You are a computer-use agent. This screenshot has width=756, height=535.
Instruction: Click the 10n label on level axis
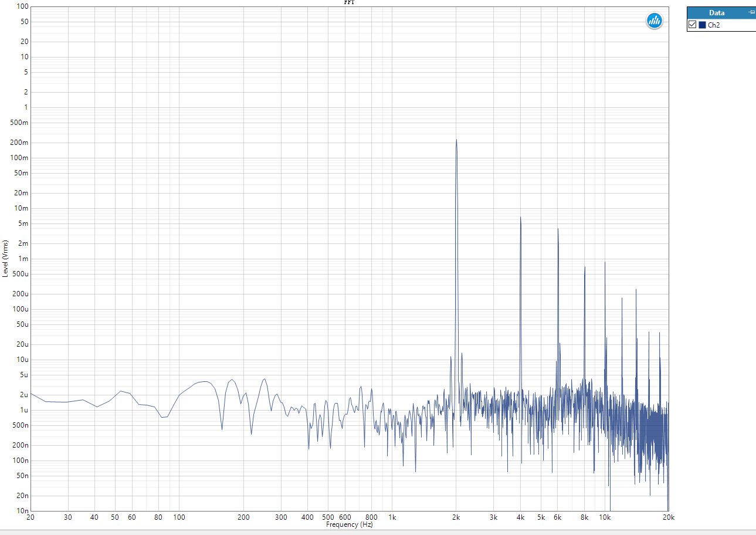coord(23,511)
